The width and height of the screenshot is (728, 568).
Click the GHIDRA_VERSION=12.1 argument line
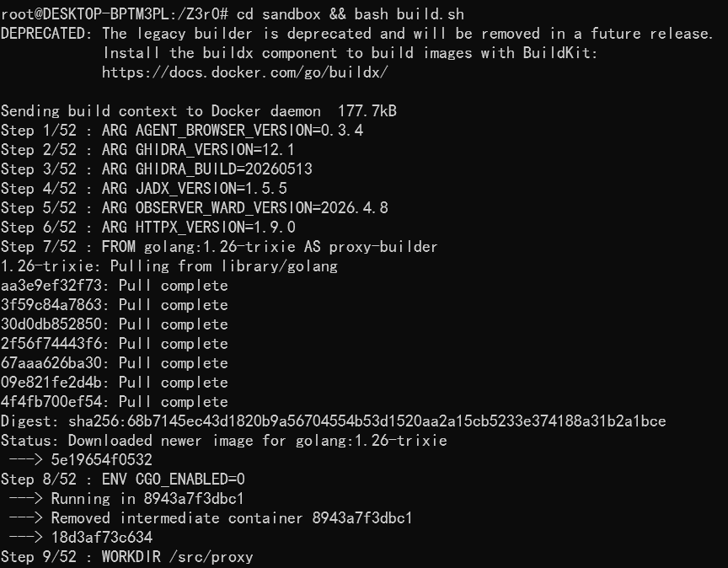[147, 150]
